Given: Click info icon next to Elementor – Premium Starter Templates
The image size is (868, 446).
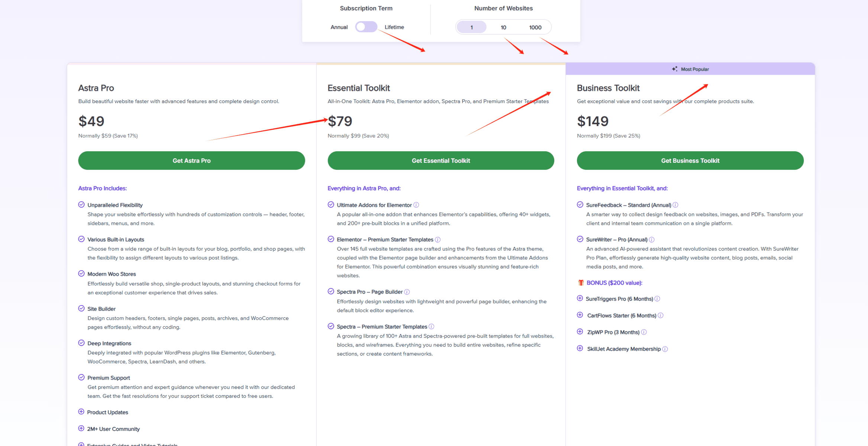Looking at the screenshot, I should point(438,240).
